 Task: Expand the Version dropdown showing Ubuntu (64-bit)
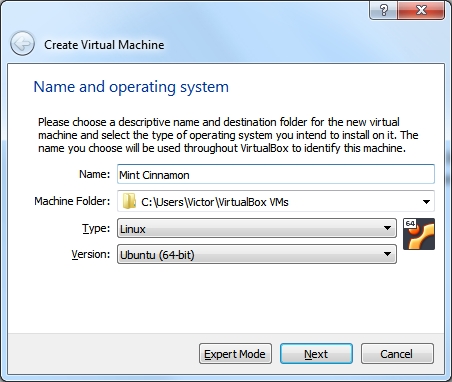(x=257, y=254)
